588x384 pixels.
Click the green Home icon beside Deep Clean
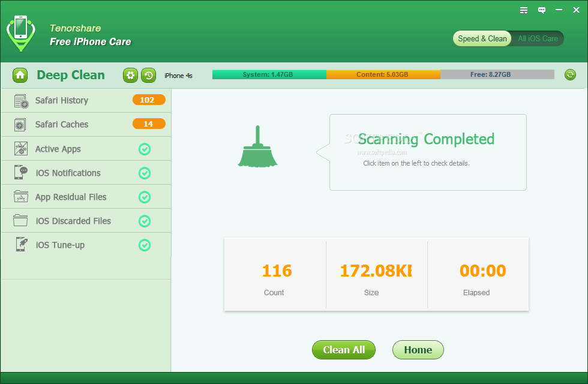[20, 76]
